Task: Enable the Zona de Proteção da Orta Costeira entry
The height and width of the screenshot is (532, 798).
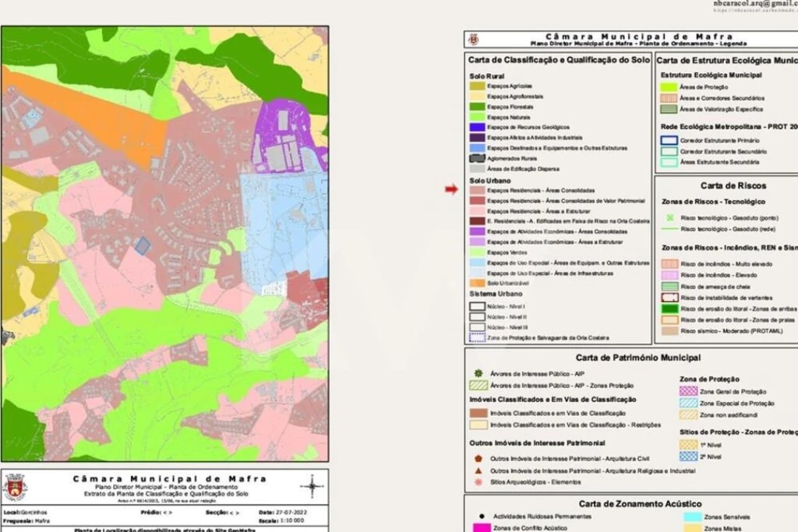Action: 478,338
